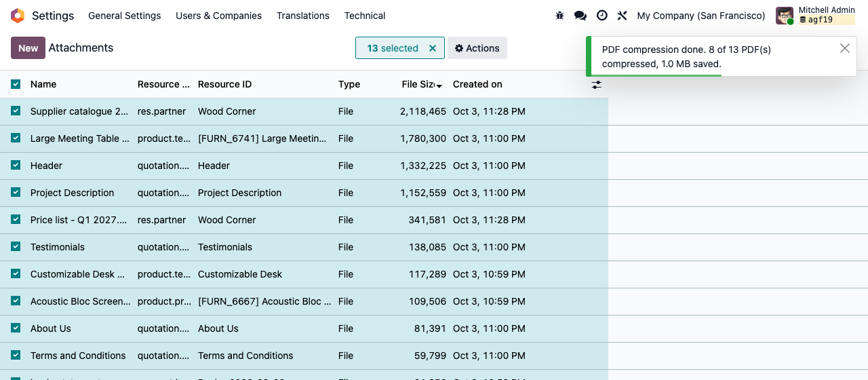The height and width of the screenshot is (380, 868).
Task: Click the Customizable Desk resource ID cell
Action: pos(240,274)
